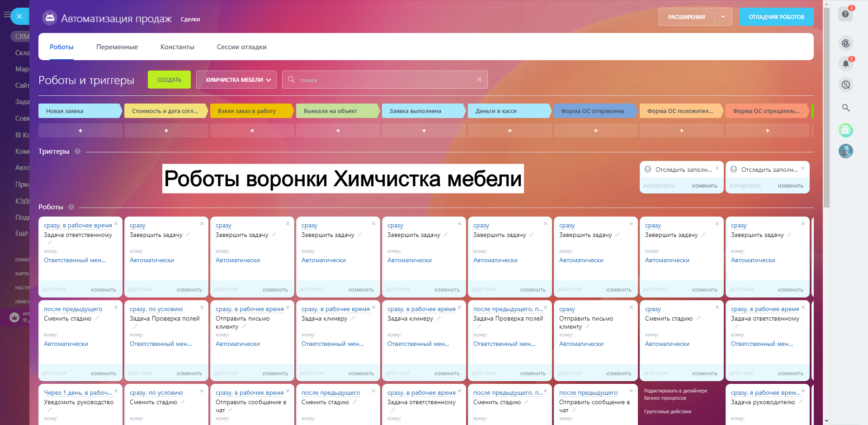
Task: Open the notifications bell in right sidebar
Action: pyautogui.click(x=845, y=64)
